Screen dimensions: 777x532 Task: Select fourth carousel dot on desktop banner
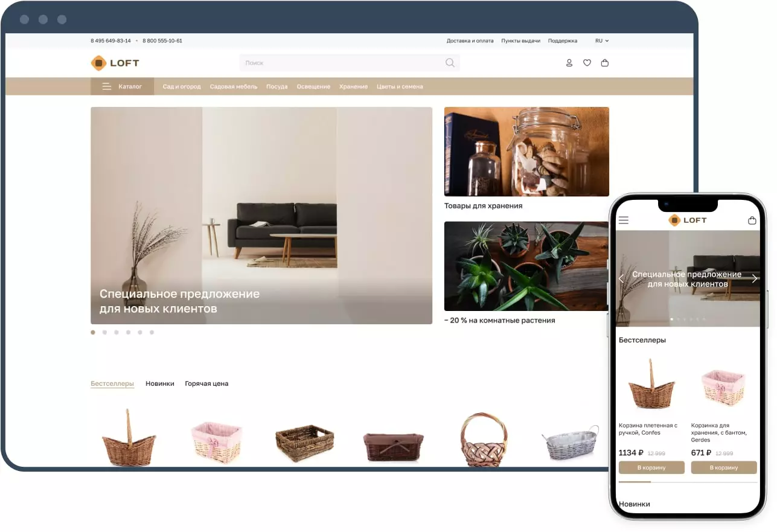coord(128,332)
